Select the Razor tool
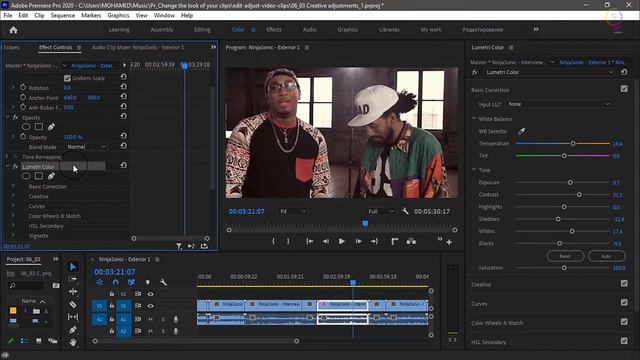The height and width of the screenshot is (360, 640). [x=73, y=304]
